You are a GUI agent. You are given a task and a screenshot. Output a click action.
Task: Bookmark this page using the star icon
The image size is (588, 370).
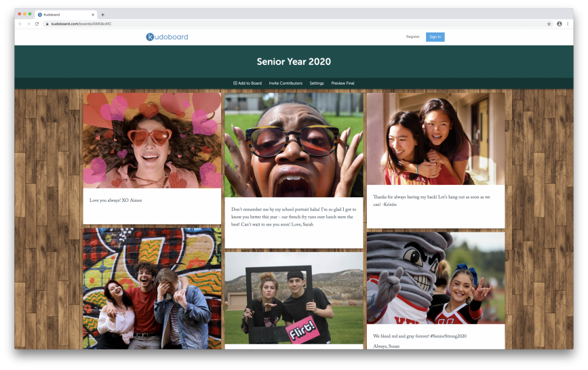coord(549,24)
